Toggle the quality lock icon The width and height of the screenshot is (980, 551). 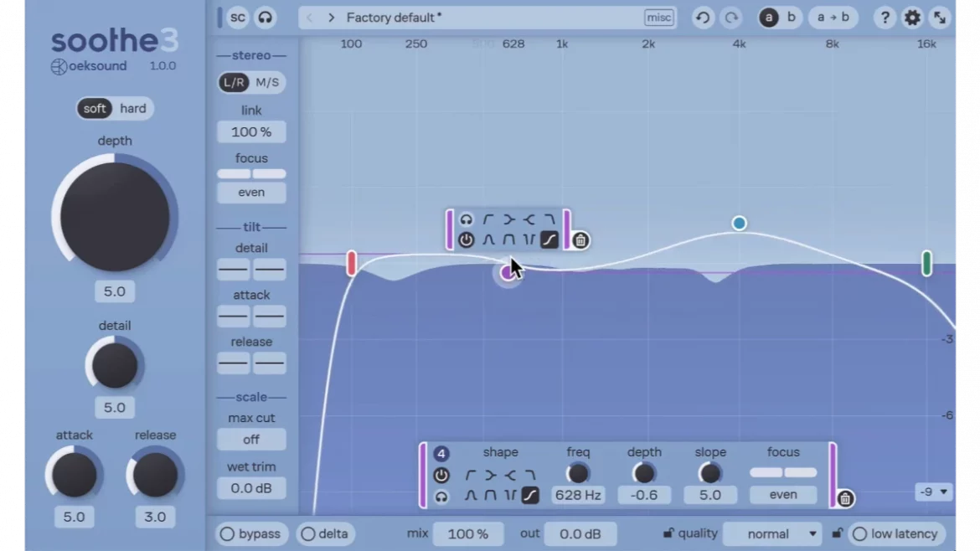coord(668,533)
